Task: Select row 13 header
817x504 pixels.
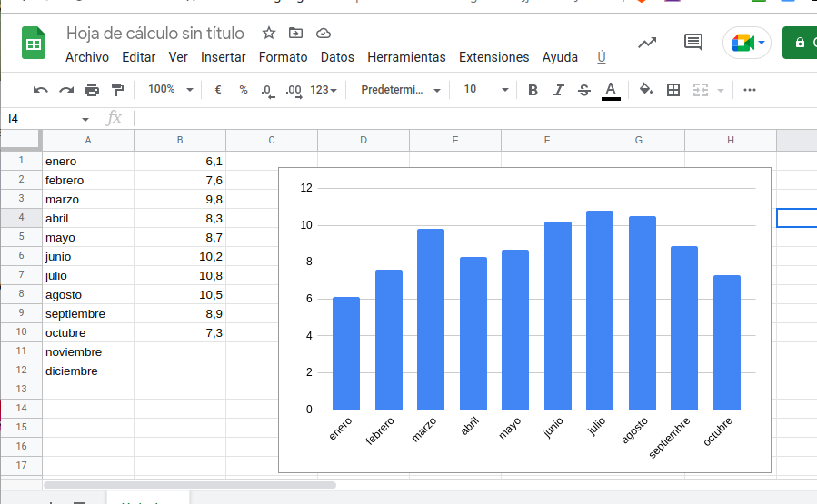Action: click(21, 389)
